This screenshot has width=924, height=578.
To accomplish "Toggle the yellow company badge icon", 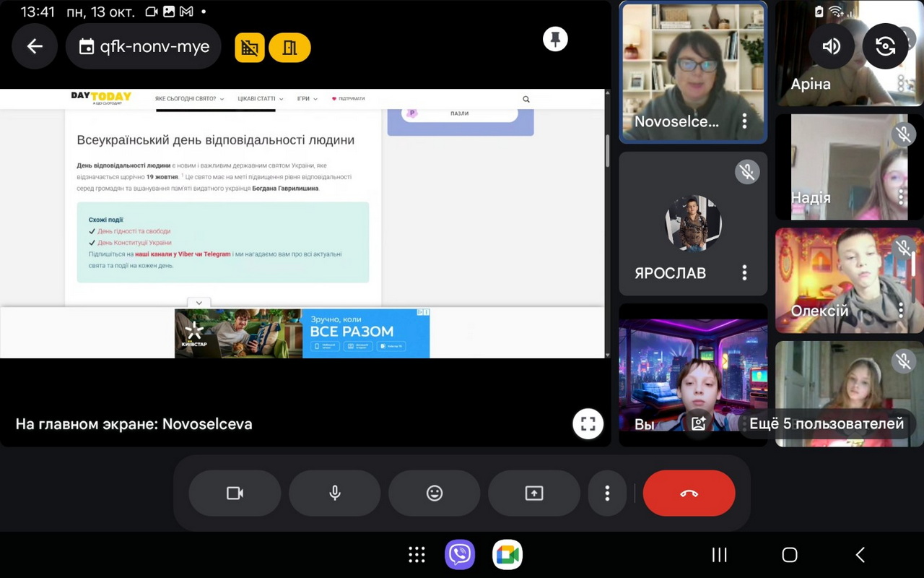I will (250, 48).
